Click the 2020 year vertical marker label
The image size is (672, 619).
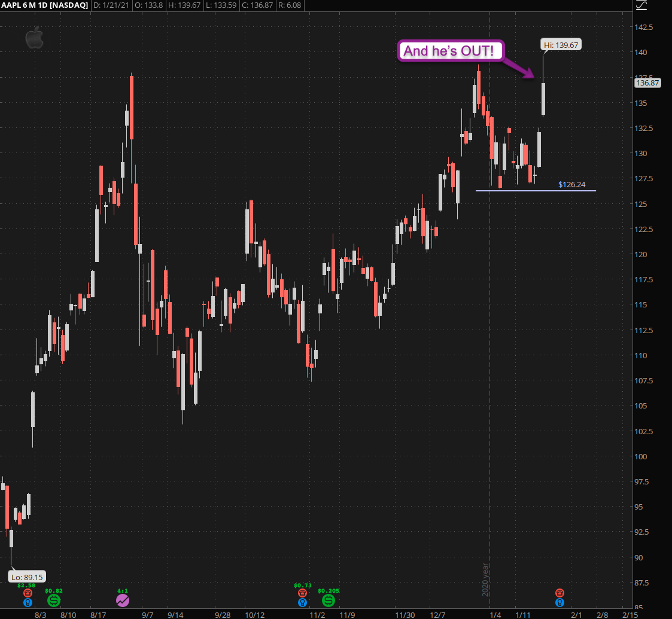tap(485, 580)
